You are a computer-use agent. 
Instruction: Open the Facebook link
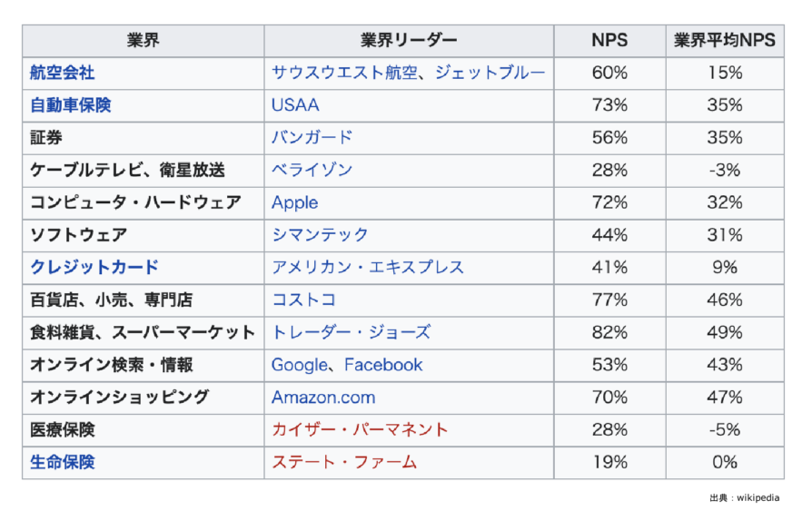(383, 365)
